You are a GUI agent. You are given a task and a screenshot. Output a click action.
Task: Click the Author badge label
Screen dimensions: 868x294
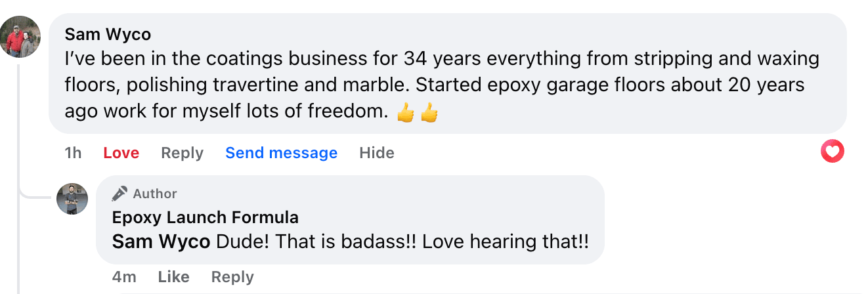click(155, 194)
